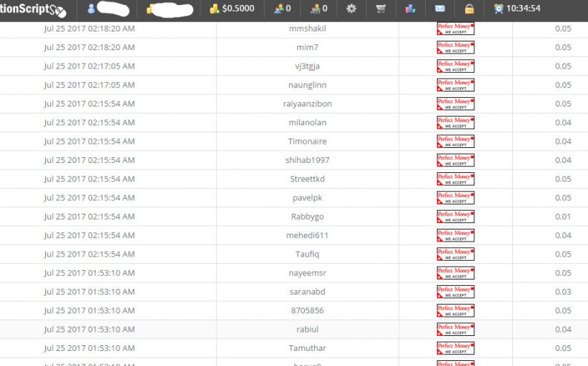Viewport: 588px width, 366px height.
Task: Open the messages envelope icon
Action: coord(440,9)
